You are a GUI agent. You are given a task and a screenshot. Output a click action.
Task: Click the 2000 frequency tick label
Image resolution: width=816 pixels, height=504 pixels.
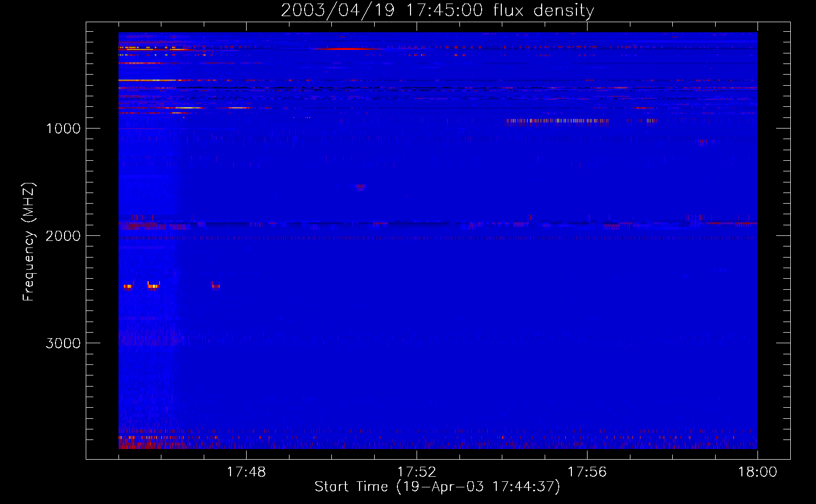(x=63, y=236)
